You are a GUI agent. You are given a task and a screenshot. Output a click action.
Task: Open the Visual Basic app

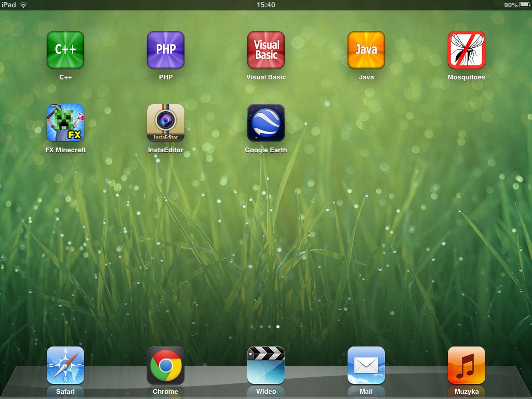tap(266, 50)
